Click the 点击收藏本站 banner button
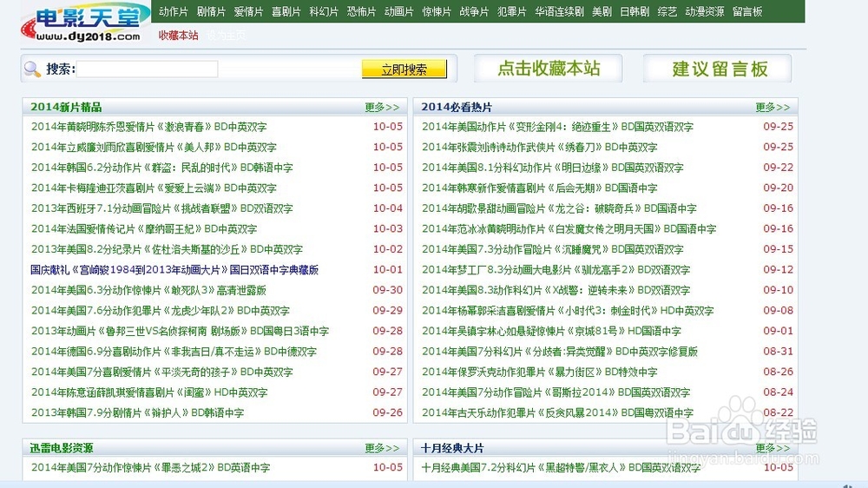Screen dimensions: 868x488 pyautogui.click(x=549, y=69)
